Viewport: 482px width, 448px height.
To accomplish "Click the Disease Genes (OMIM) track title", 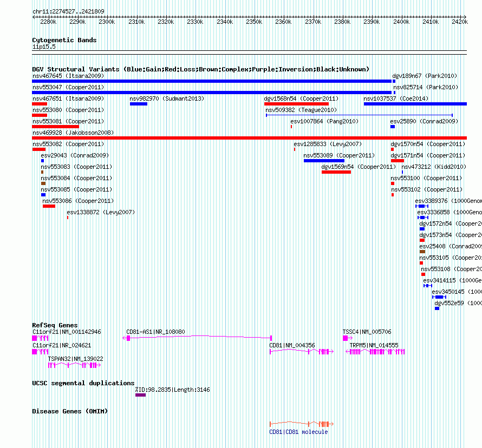I will click(x=70, y=411).
